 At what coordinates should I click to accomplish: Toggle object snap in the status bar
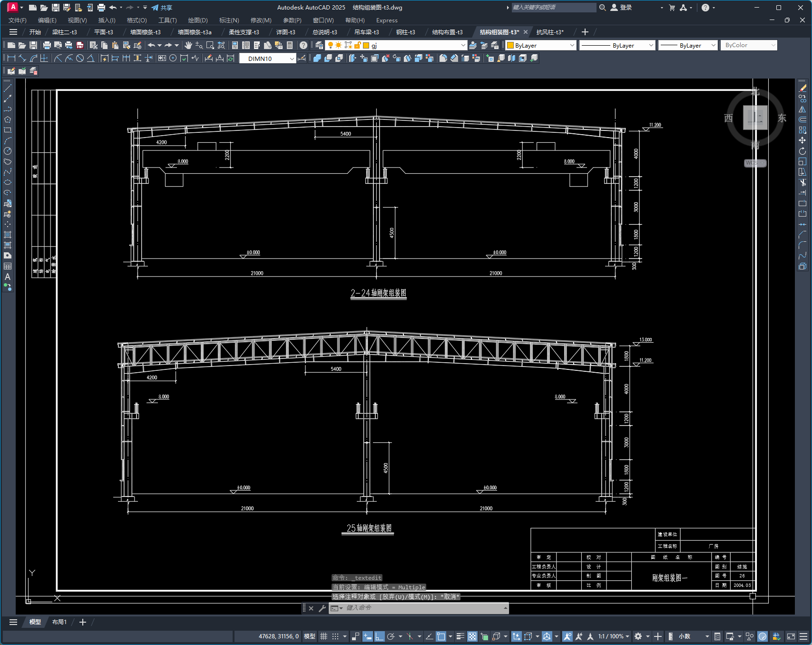441,636
